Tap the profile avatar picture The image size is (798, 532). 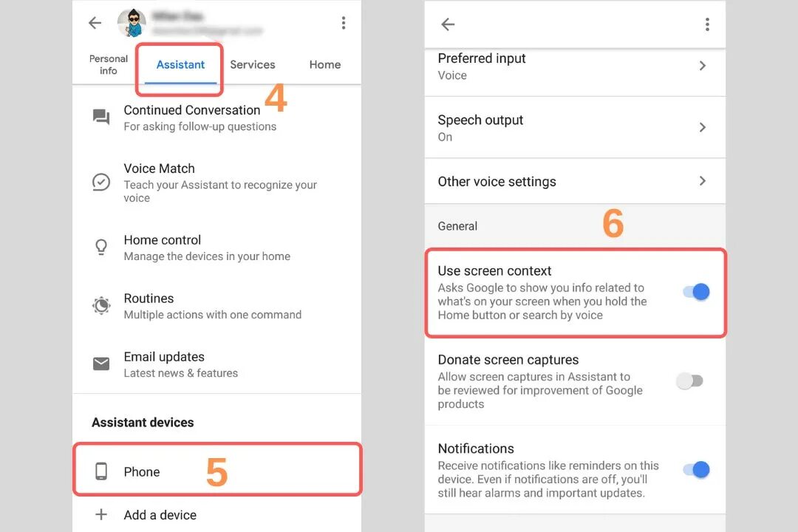[x=132, y=24]
